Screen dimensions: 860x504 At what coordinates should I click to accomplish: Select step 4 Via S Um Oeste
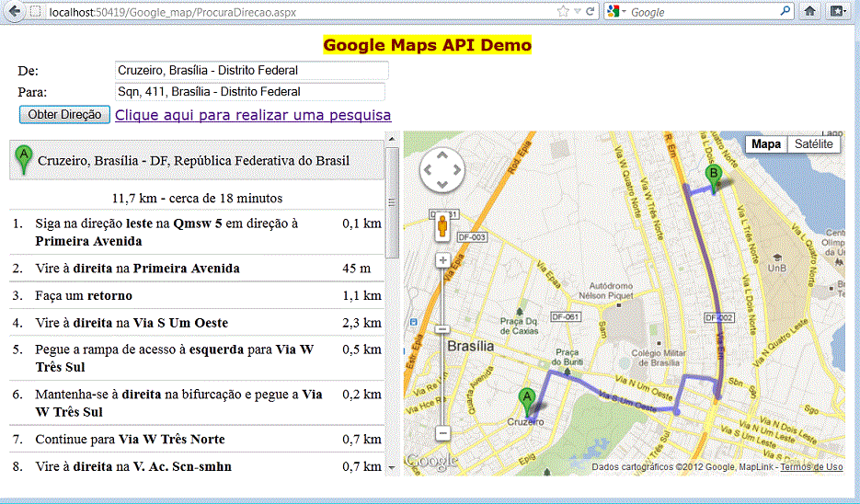(x=197, y=323)
